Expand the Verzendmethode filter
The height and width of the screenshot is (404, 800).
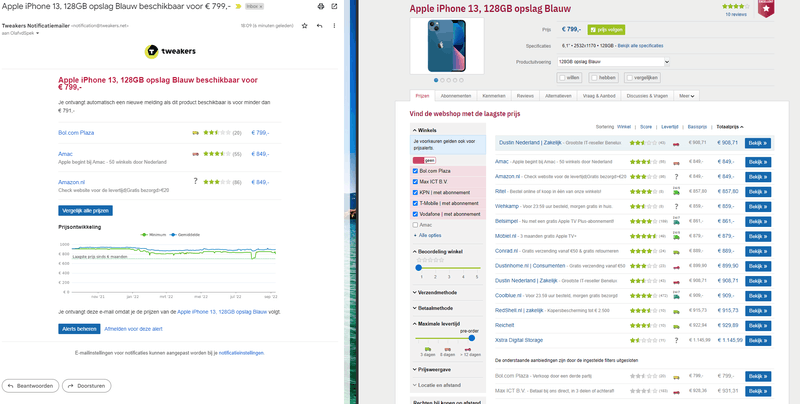click(435, 293)
